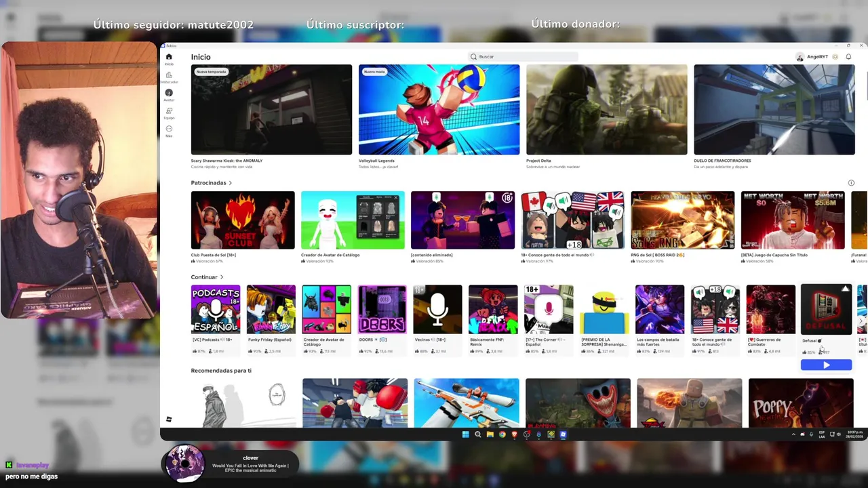Open the Project Delta featured banner
Screen dimensions: 868x488
click(x=606, y=110)
